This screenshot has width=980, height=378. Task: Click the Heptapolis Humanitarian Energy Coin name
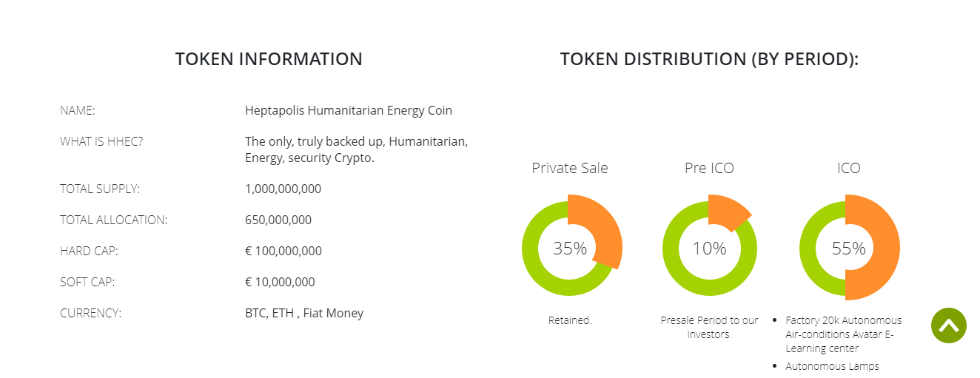349,110
